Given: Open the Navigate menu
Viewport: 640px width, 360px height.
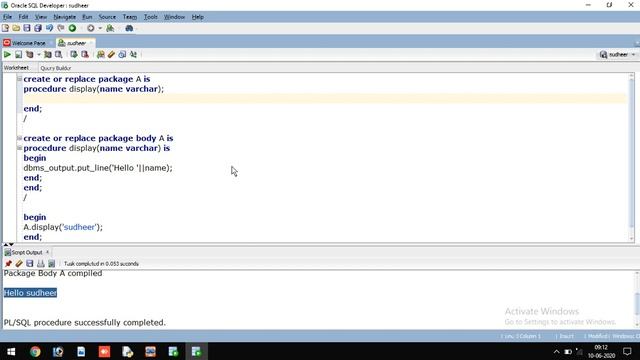Looking at the screenshot, I should [64, 17].
